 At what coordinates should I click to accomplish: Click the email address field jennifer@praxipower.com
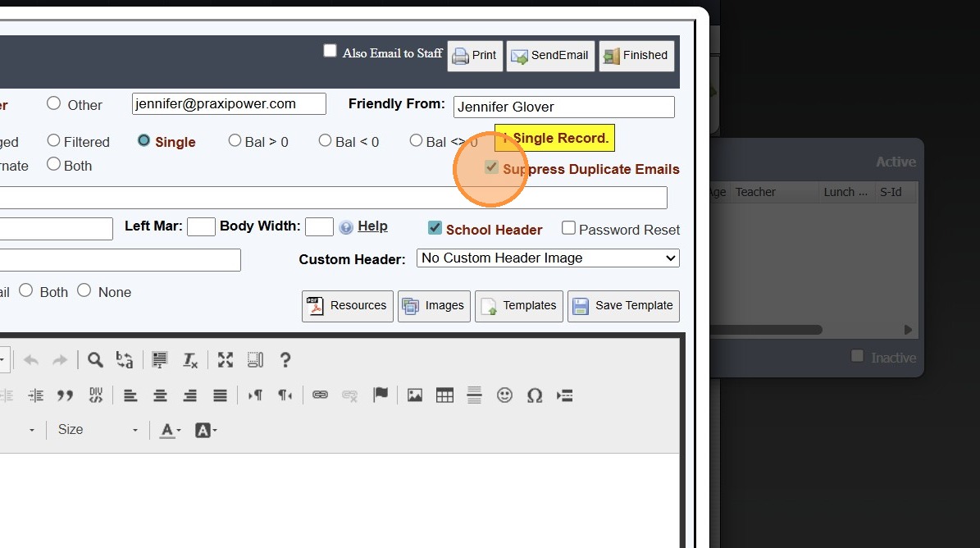230,103
